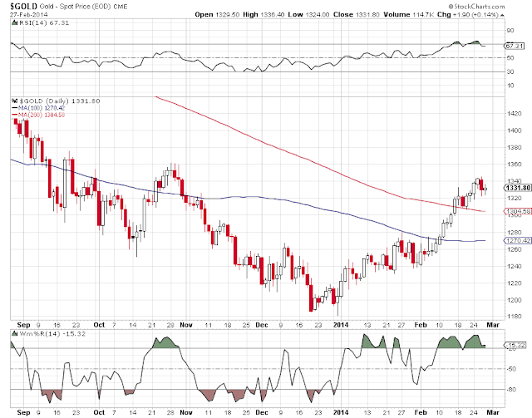Viewport: 532px width, 418px height.
Task: Click the up triangle after the Chg value
Action: click(502, 15)
